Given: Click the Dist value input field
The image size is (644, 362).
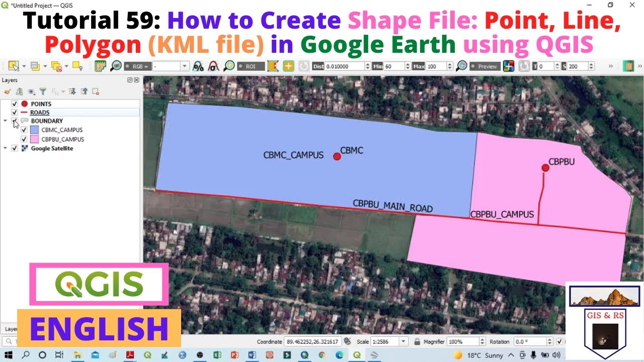Looking at the screenshot, I should pos(345,66).
